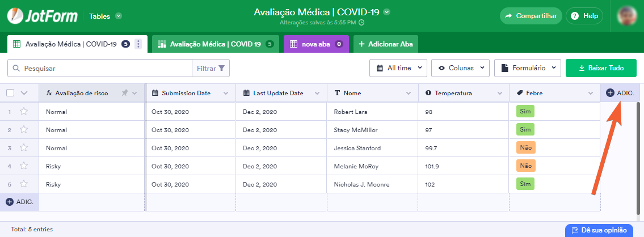The height and width of the screenshot is (237, 644).
Task: Click the Compartilhar share button
Action: [531, 16]
